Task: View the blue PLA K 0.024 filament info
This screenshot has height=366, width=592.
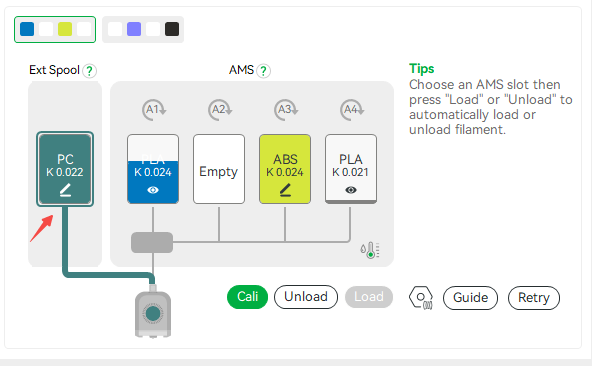Action: click(153, 190)
